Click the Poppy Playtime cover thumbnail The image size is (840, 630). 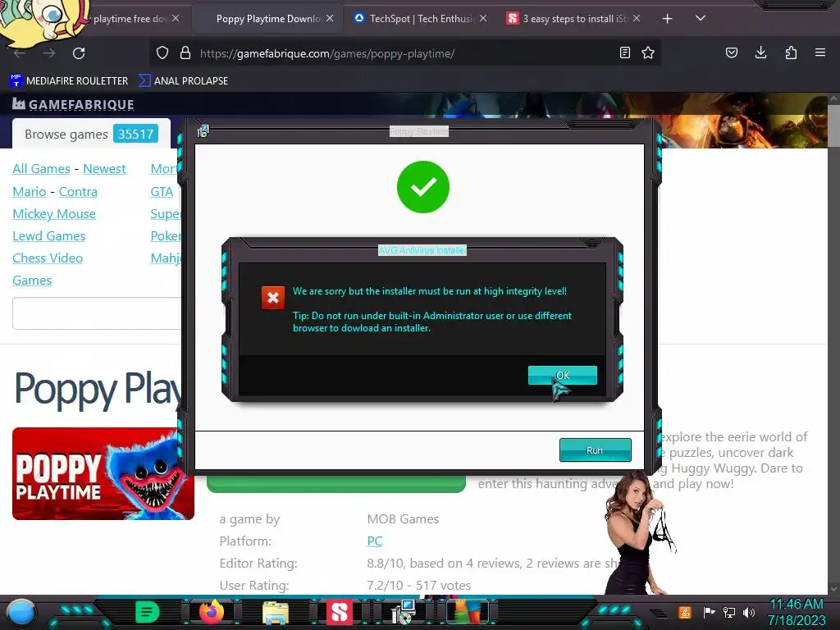(x=103, y=473)
